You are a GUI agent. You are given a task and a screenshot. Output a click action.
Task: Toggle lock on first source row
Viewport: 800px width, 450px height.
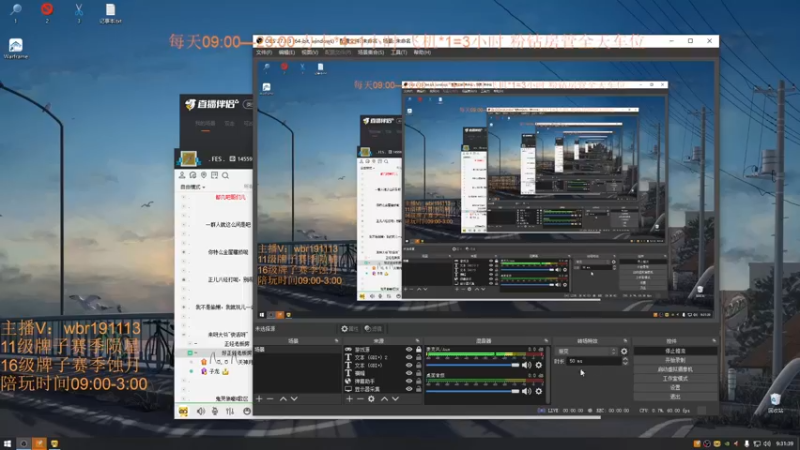[419, 349]
